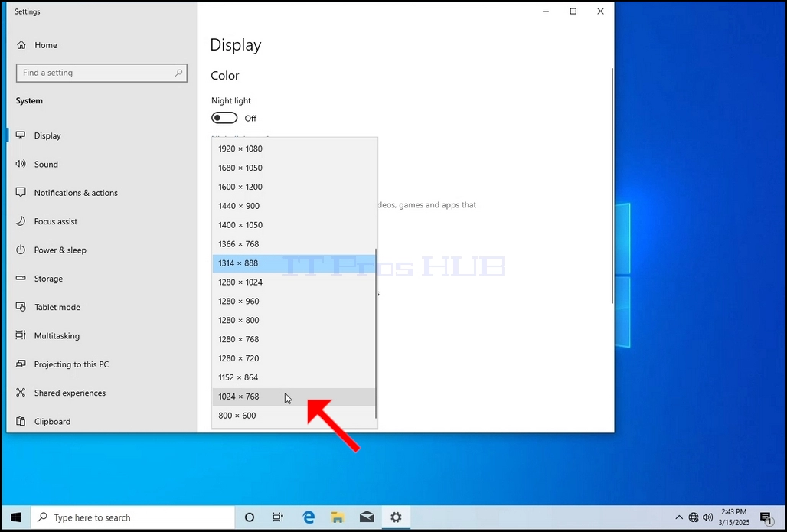Open network status in system tray
This screenshot has width=787, height=532.
click(x=694, y=517)
